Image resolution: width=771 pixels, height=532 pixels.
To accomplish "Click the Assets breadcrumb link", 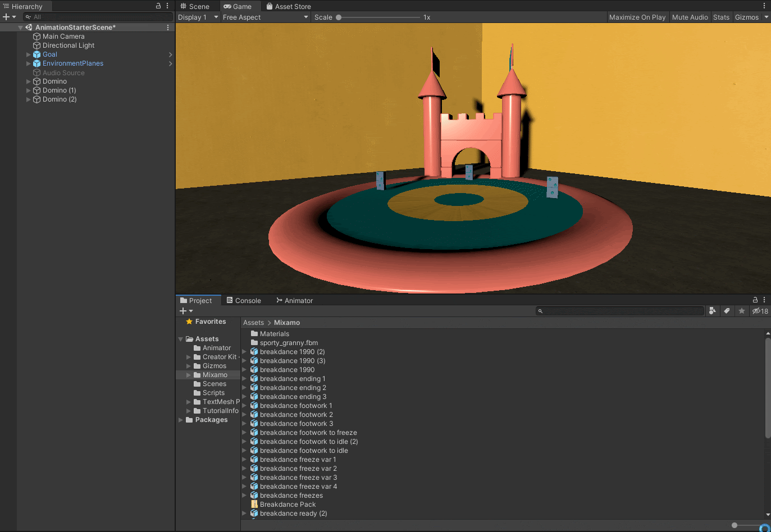I will [x=253, y=323].
